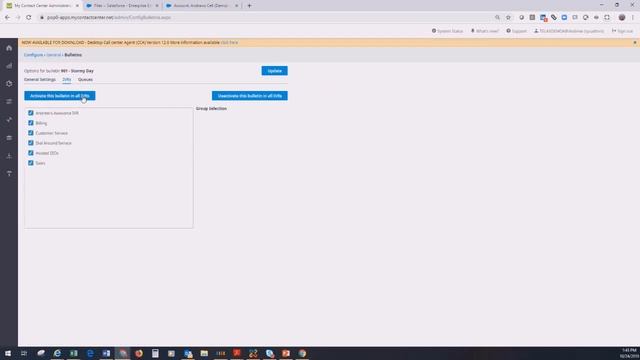Open the browser profile avatar
The height and width of the screenshot is (360, 640).
(622, 18)
